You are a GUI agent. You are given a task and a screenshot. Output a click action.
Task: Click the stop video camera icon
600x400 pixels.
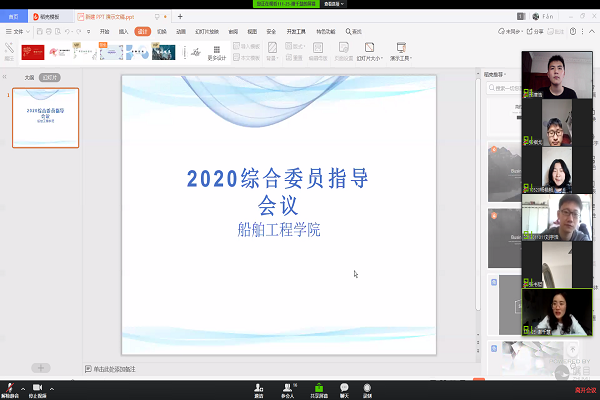point(37,386)
